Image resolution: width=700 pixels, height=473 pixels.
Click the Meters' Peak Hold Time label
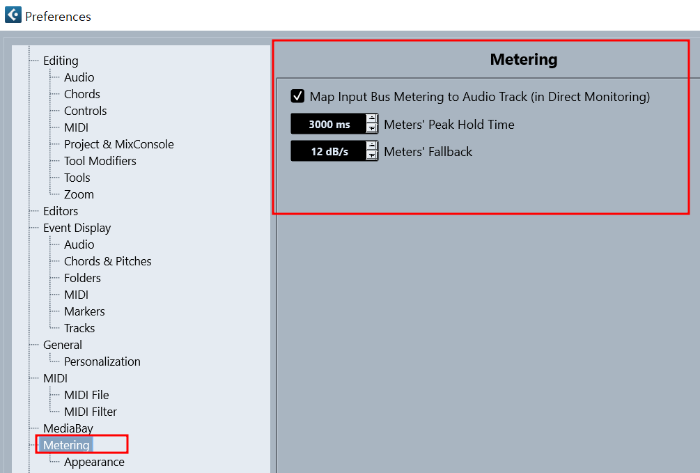[x=449, y=124]
